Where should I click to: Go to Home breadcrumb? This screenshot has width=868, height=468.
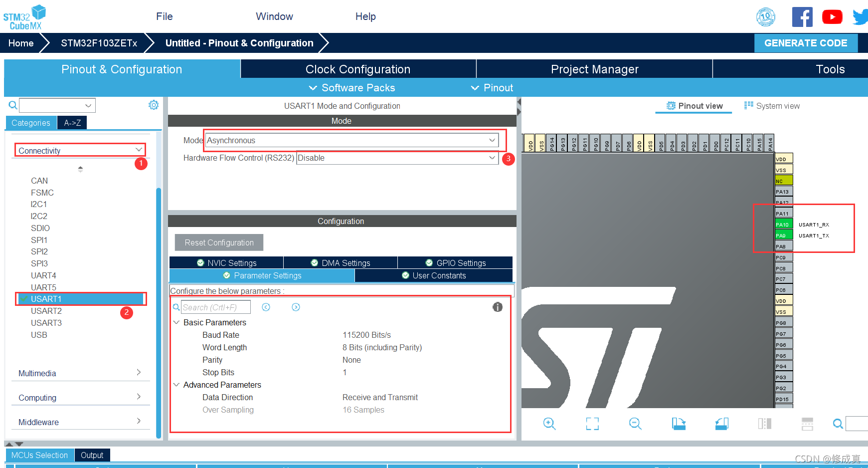coord(21,43)
